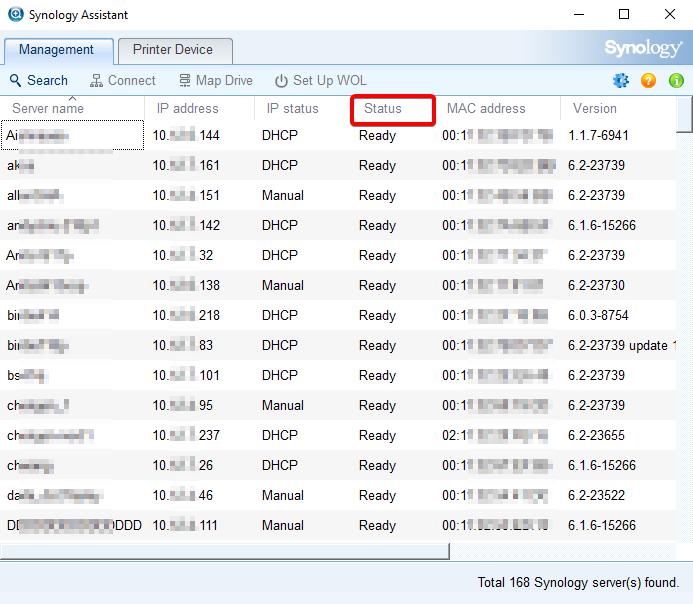
Task: Open the orange help question icon
Action: click(648, 80)
